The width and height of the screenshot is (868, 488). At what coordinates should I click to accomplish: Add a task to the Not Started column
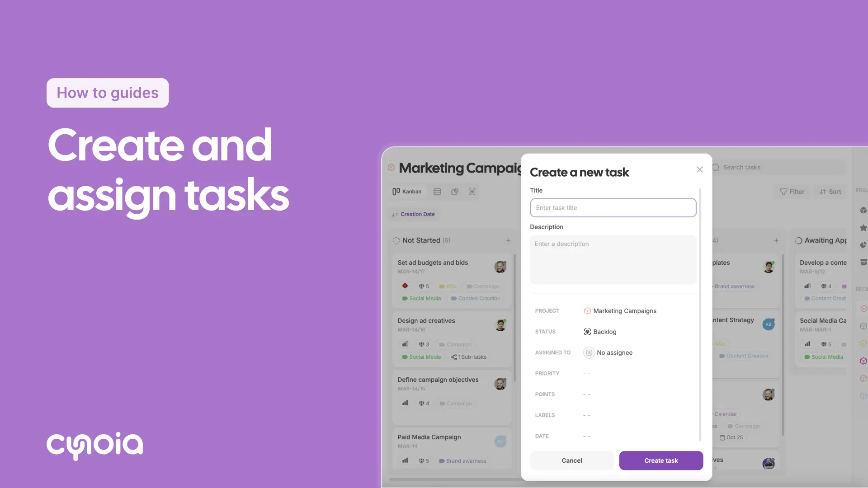point(508,240)
